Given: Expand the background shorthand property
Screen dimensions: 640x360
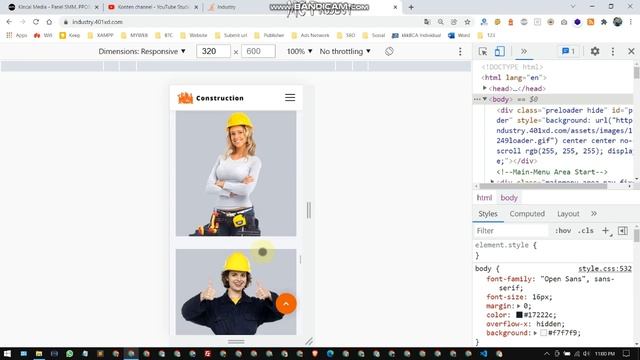Looking at the screenshot, I should (535, 333).
